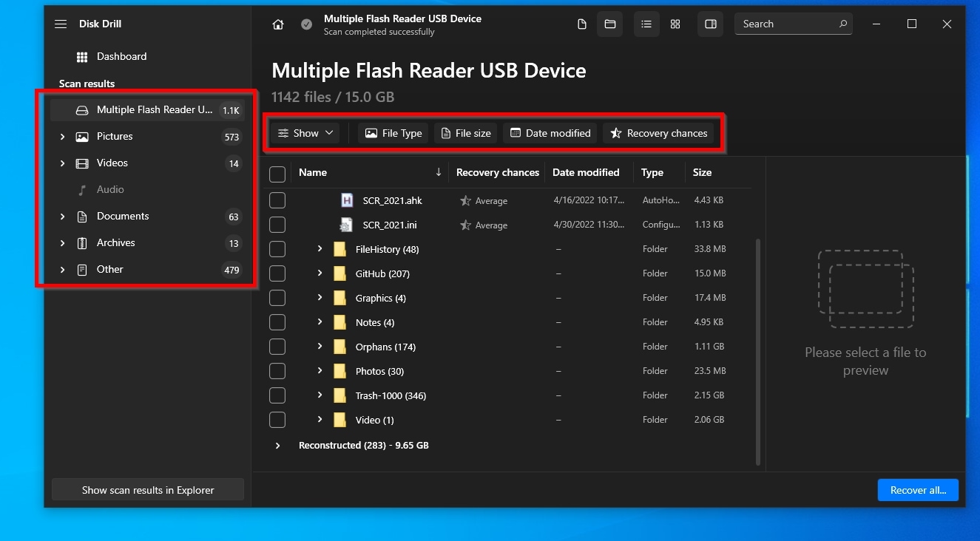The image size is (980, 541).
Task: Click Recover all button
Action: pos(918,490)
